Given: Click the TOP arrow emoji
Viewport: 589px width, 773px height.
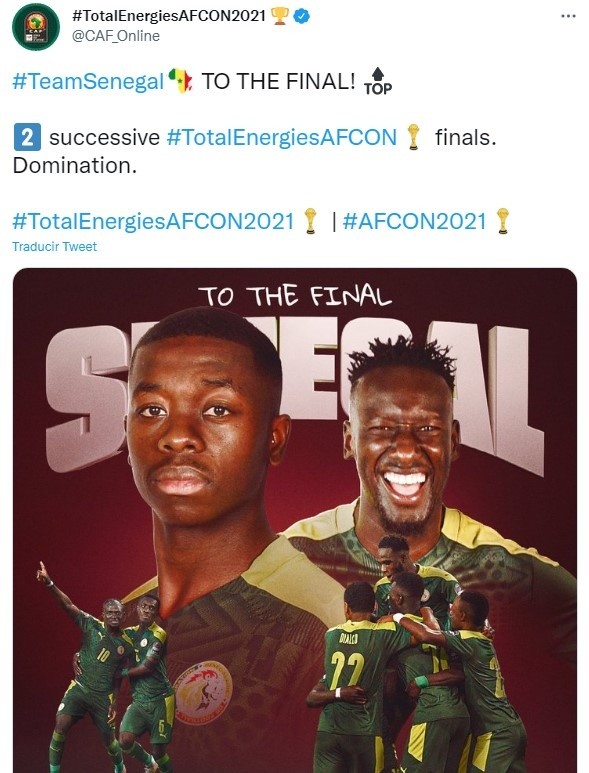Looking at the screenshot, I should click(378, 81).
